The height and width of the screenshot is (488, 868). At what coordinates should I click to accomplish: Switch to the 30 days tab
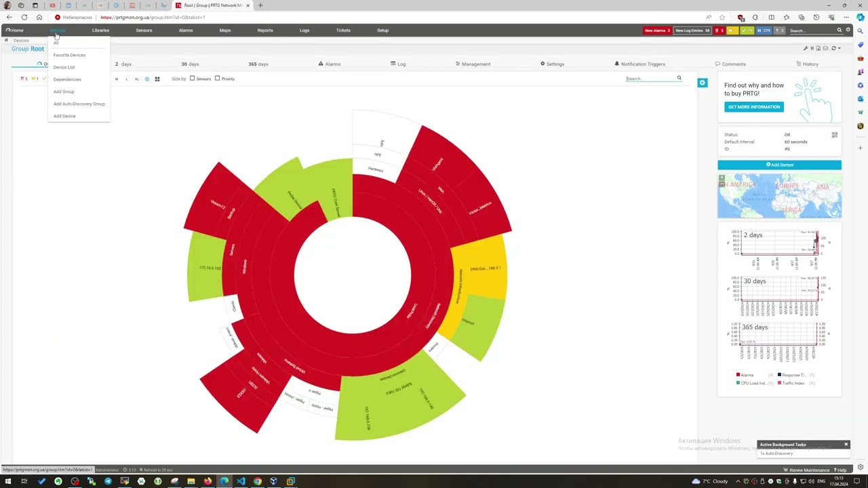190,64
